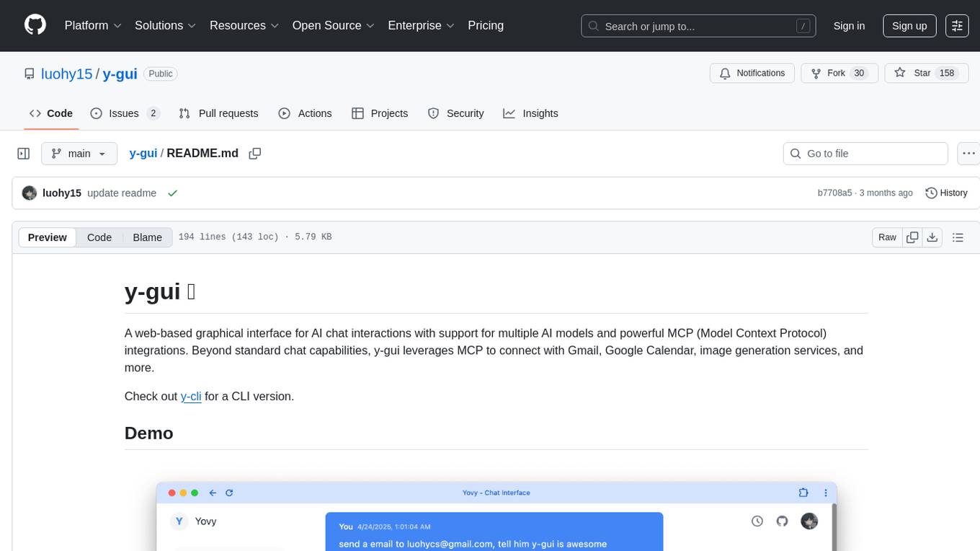Open the GitHub homepage logo
980x551 pixels.
pyautogui.click(x=35, y=25)
